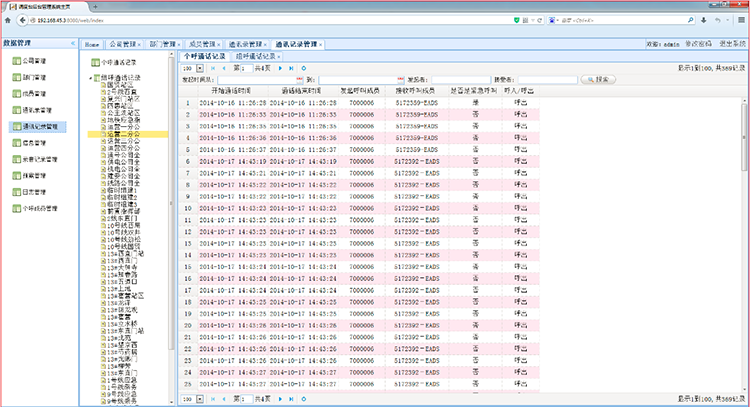Sort by 接收呼叫成员 column header
The image size is (750, 407).
coord(416,90)
